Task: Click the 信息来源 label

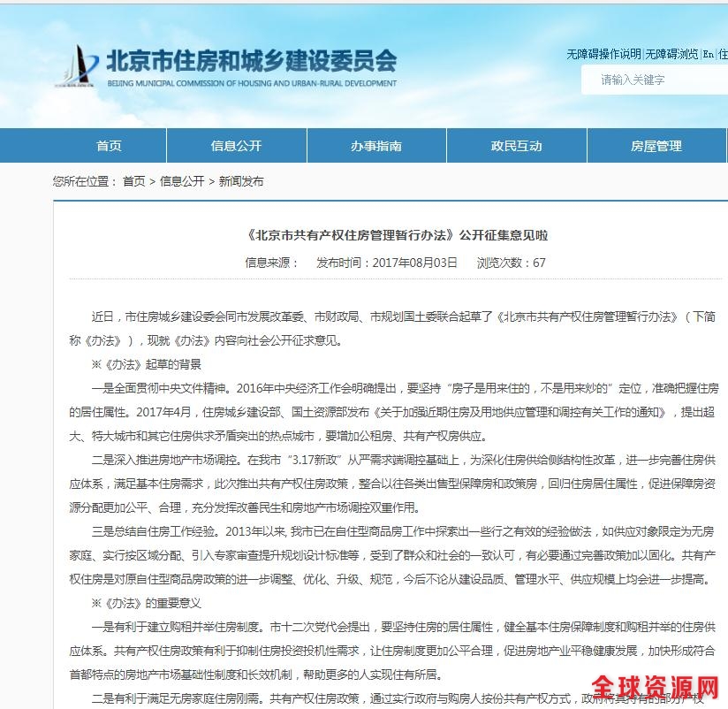Action: 271,263
